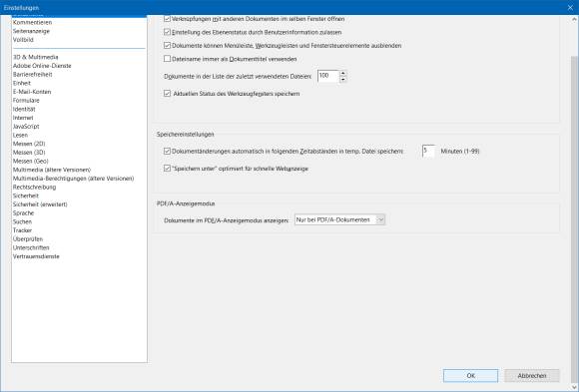Click the OK button

(x=470, y=375)
